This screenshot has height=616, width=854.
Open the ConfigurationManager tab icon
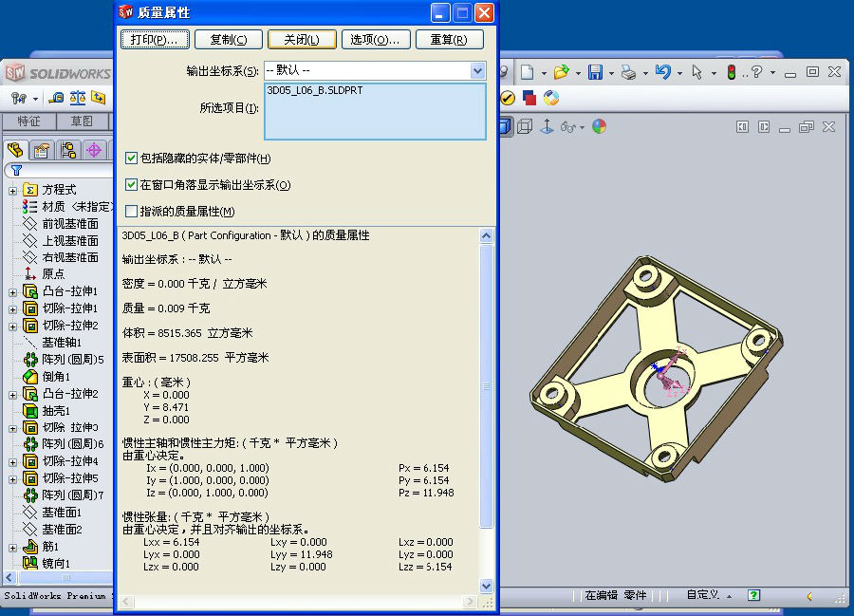[67, 150]
